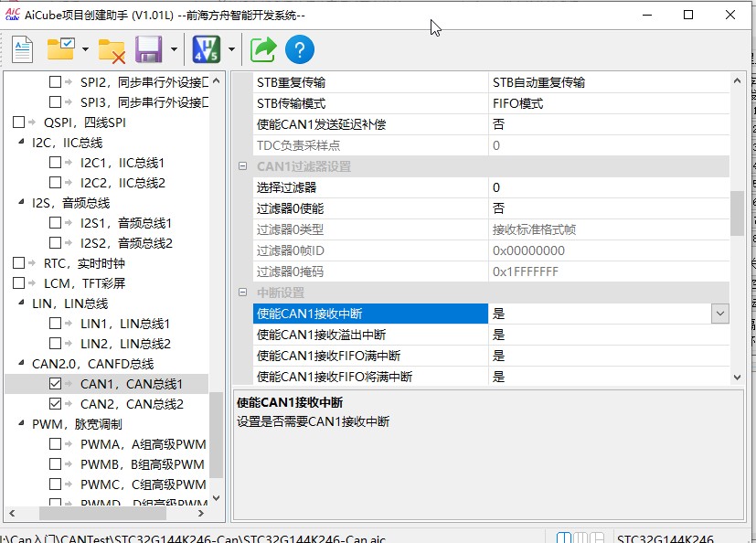Click property grid vertical scrollbar thumb

737,213
